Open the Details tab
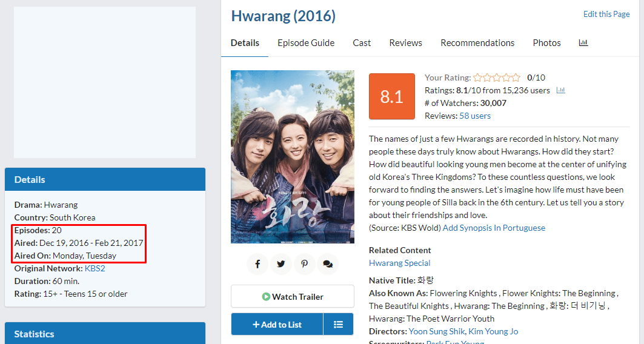This screenshot has height=344, width=644. click(x=245, y=43)
